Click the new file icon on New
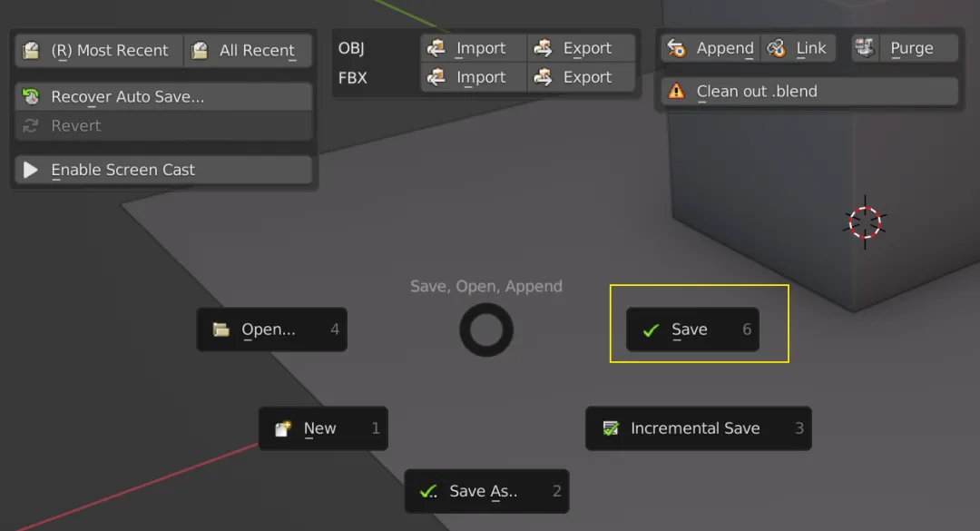Image resolution: width=980 pixels, height=531 pixels. [283, 428]
